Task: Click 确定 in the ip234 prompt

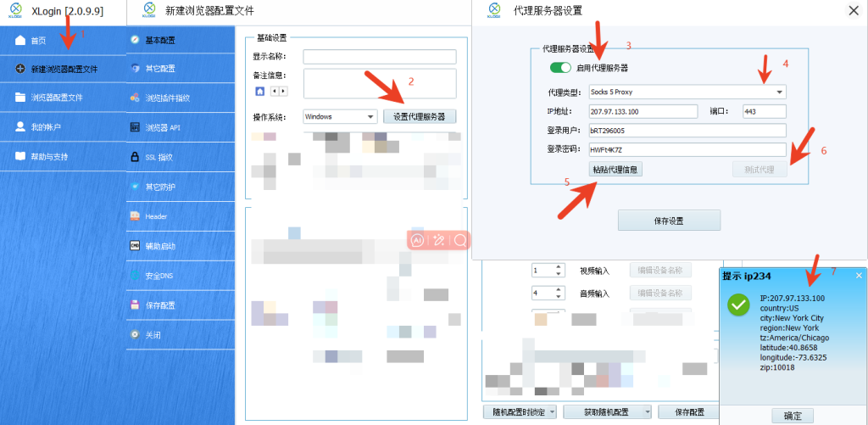Action: pyautogui.click(x=793, y=416)
